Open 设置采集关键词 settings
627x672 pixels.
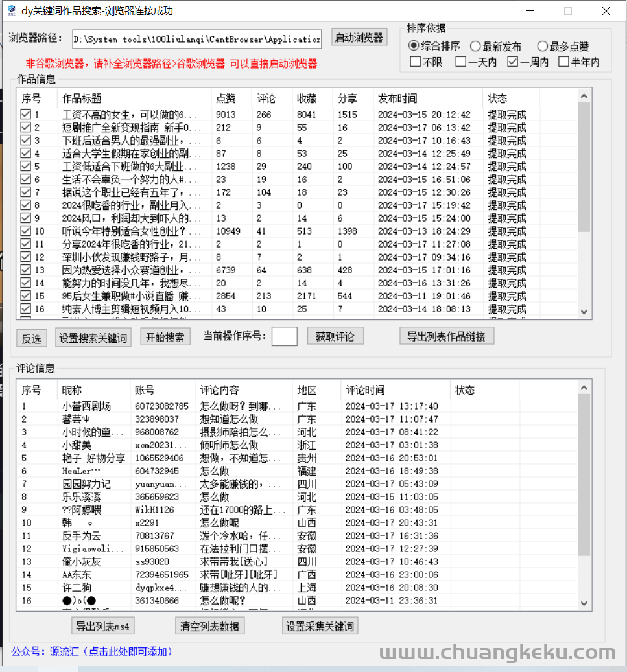point(320,626)
